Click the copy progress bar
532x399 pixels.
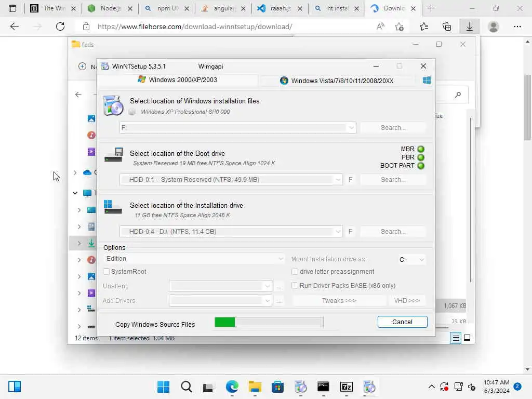click(269, 322)
